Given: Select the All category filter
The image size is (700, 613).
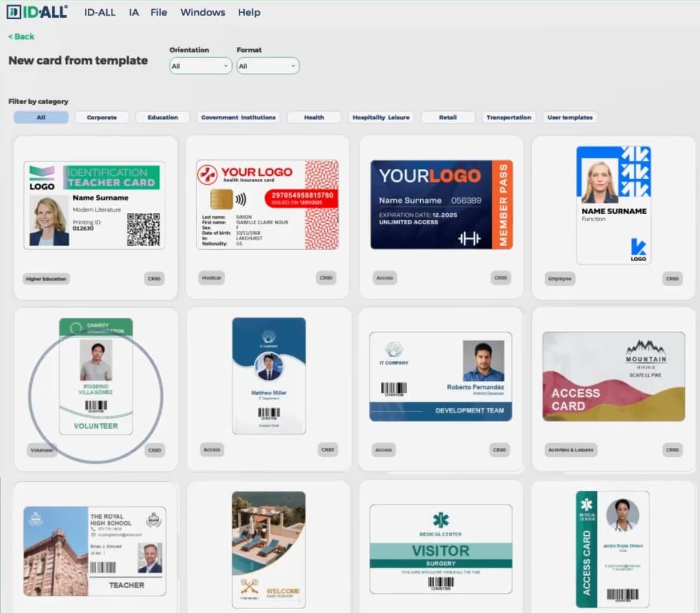Looking at the screenshot, I should tap(41, 117).
